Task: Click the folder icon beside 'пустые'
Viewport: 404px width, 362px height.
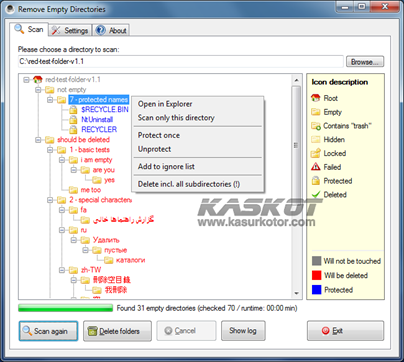Action: click(x=97, y=250)
